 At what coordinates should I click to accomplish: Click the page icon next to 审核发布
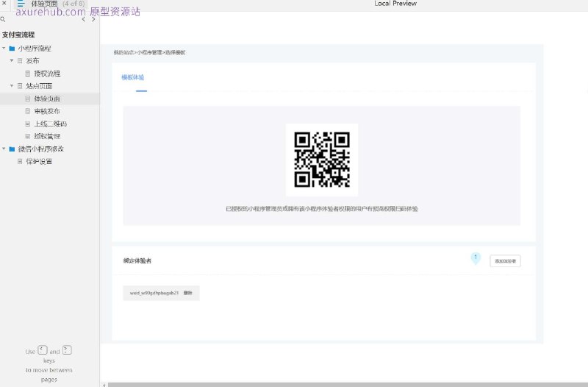point(28,111)
